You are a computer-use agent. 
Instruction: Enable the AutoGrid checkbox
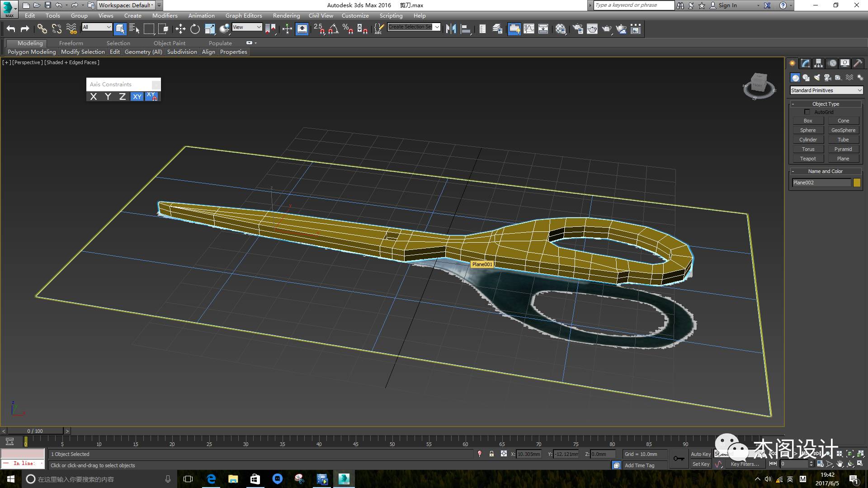807,112
